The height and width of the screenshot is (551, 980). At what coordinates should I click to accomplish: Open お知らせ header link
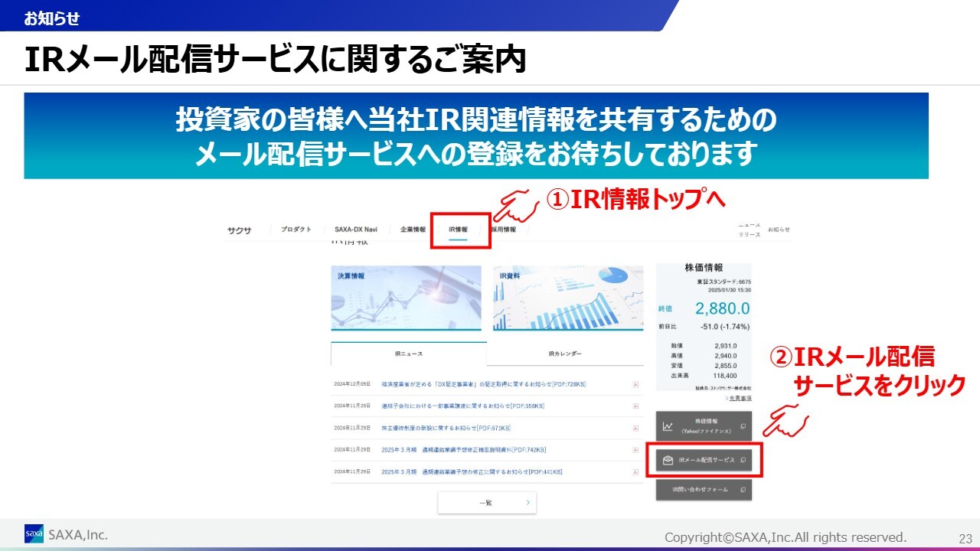(x=779, y=230)
